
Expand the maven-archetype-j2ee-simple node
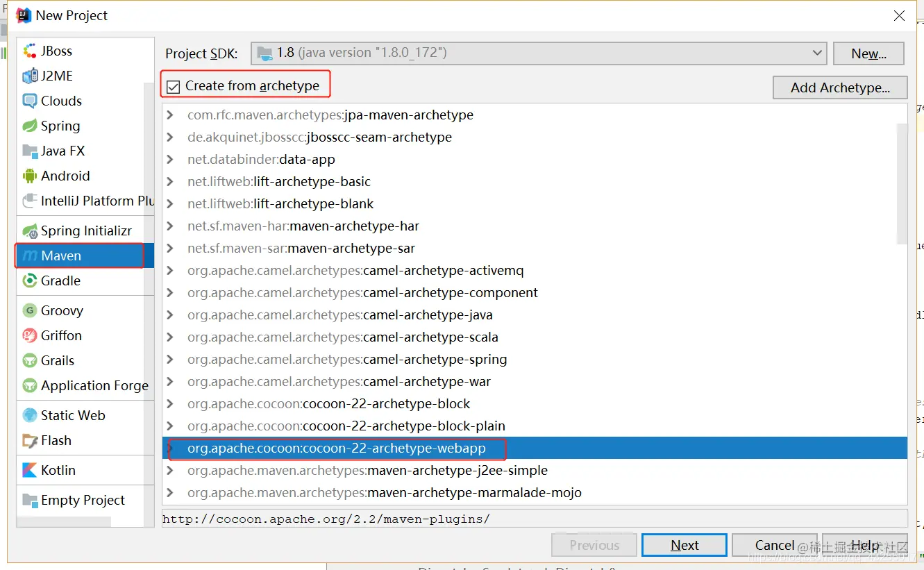point(171,471)
